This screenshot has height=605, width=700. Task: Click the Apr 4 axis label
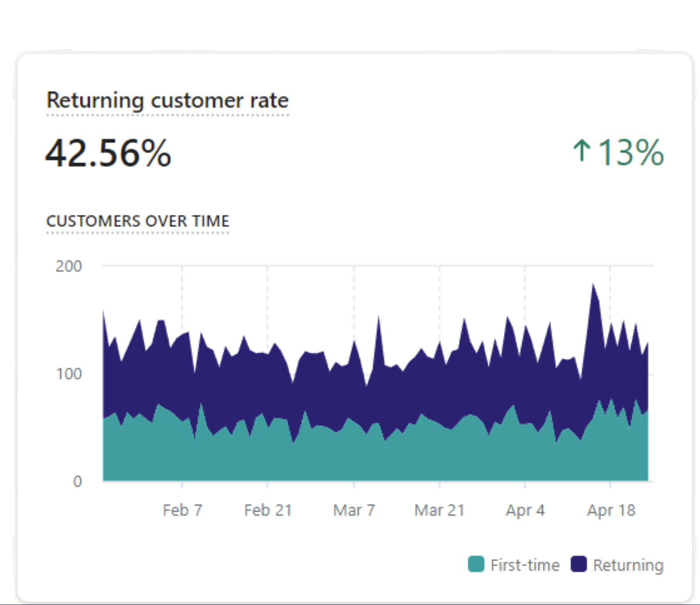[525, 511]
